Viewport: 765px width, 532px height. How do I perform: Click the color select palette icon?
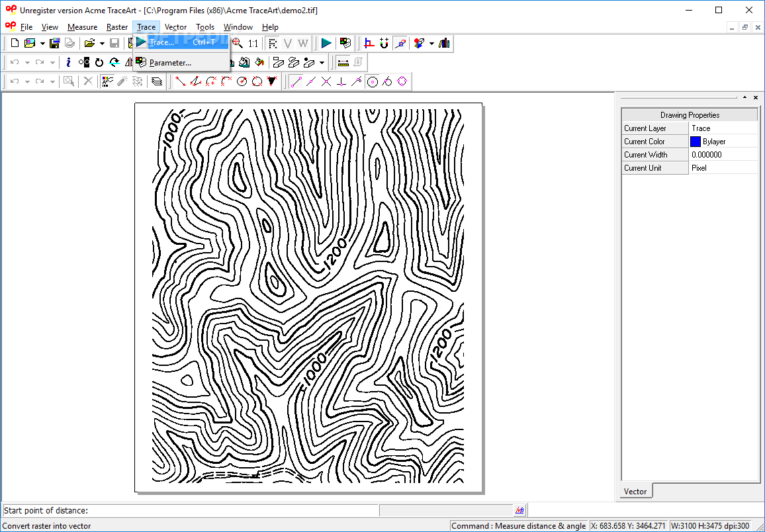[x=107, y=81]
